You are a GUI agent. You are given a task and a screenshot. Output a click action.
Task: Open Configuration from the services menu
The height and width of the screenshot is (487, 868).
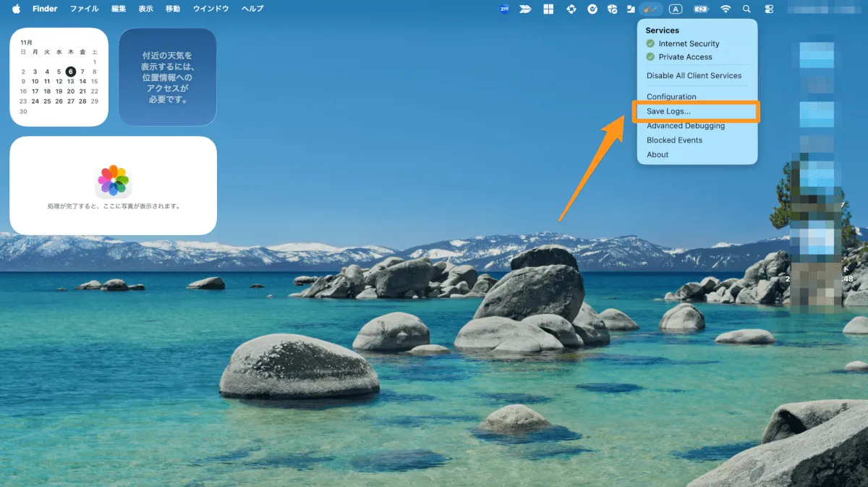pyautogui.click(x=671, y=96)
